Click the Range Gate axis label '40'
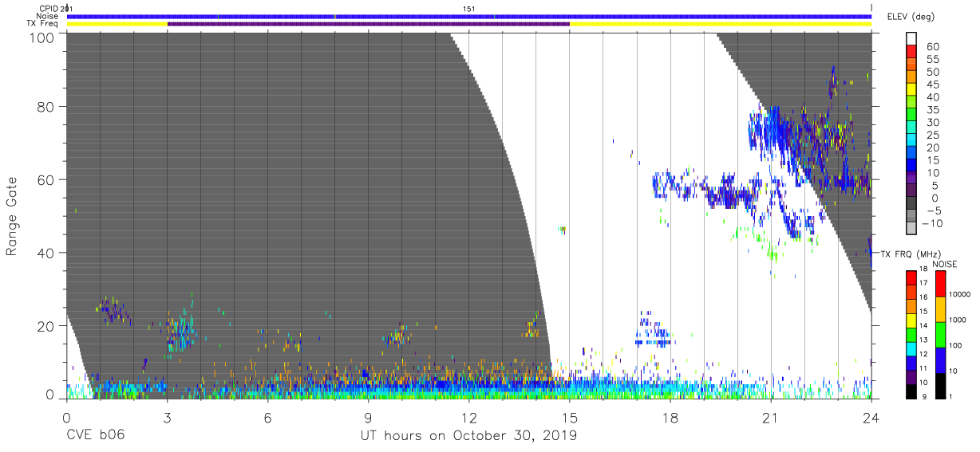 [x=45, y=254]
